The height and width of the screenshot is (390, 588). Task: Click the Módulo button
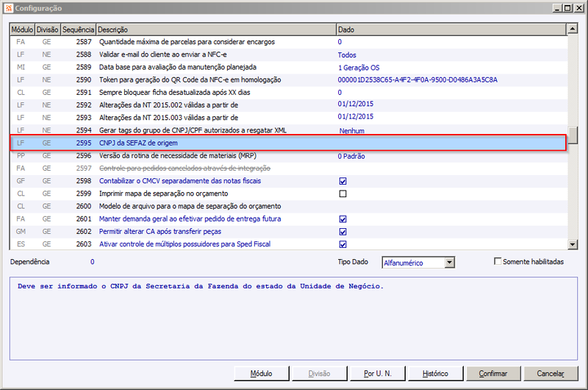tap(262, 374)
